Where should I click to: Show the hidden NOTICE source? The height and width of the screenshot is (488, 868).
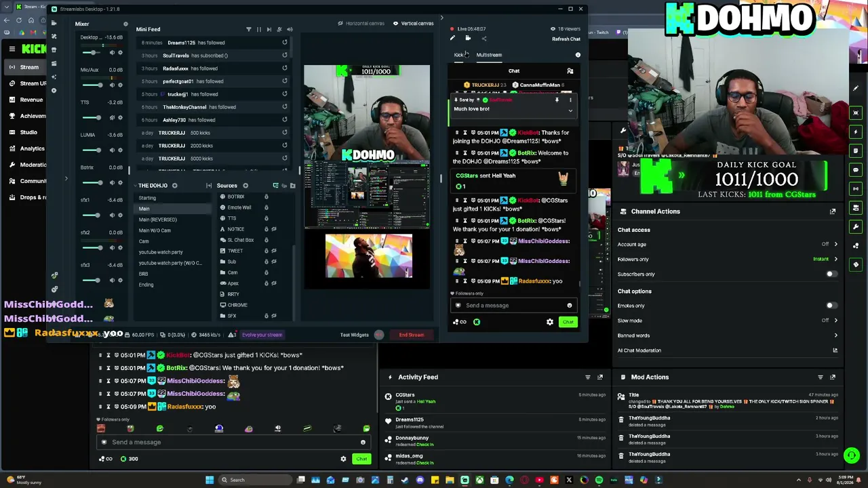[274, 229]
